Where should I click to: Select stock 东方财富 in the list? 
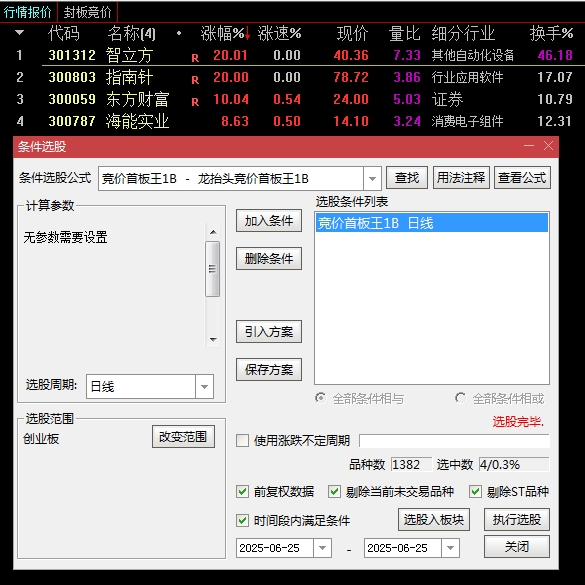click(x=137, y=99)
